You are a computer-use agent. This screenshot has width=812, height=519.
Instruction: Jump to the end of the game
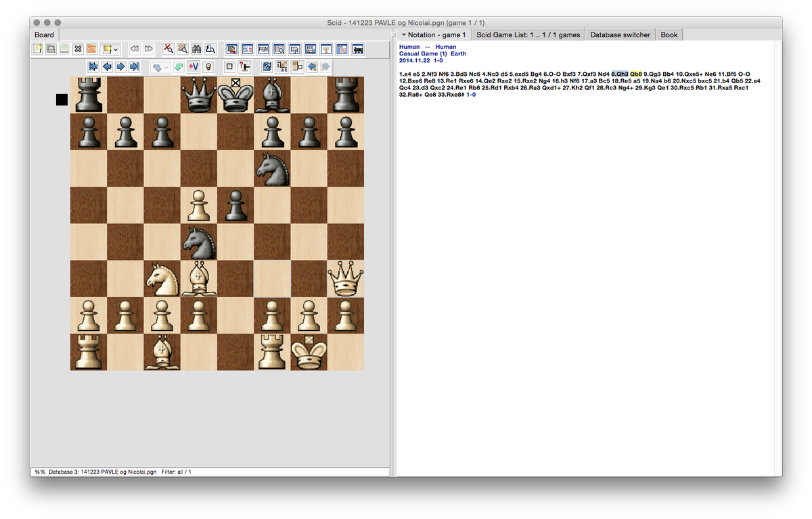tap(134, 67)
